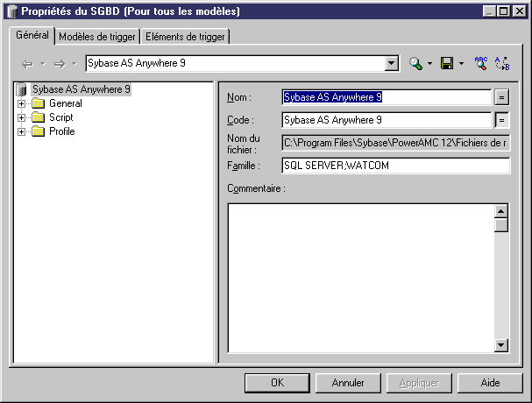This screenshot has height=403, width=532.
Task: Click the Appliquer button
Action: coord(419,383)
